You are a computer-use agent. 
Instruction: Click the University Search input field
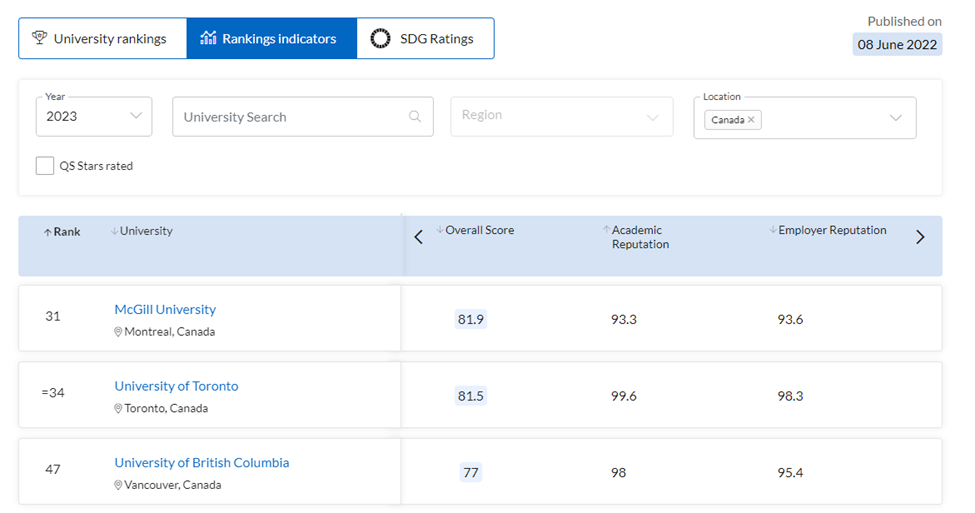click(303, 116)
